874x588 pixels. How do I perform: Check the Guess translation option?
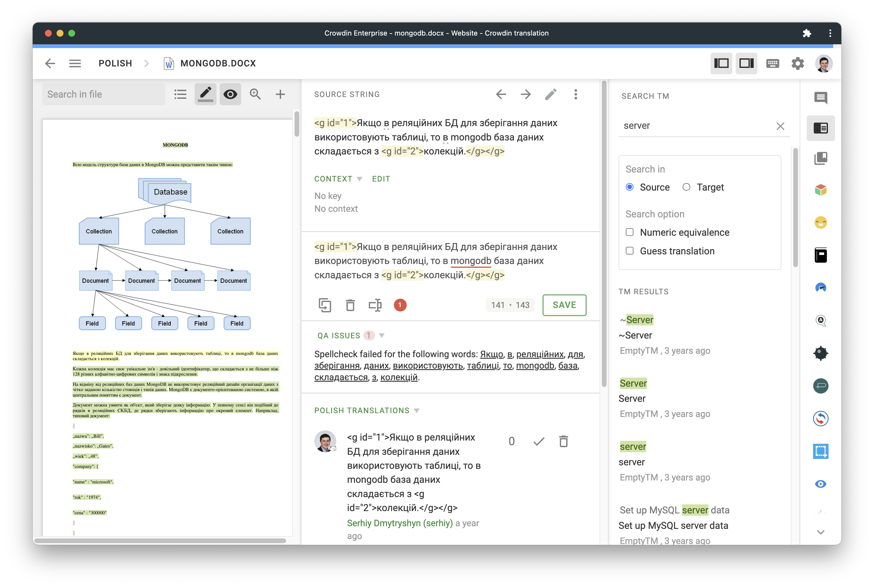(630, 251)
